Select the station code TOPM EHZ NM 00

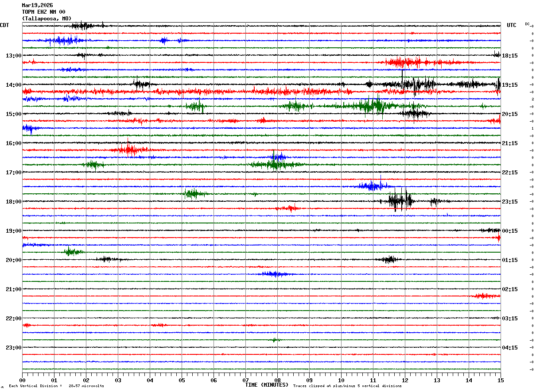tap(43, 12)
